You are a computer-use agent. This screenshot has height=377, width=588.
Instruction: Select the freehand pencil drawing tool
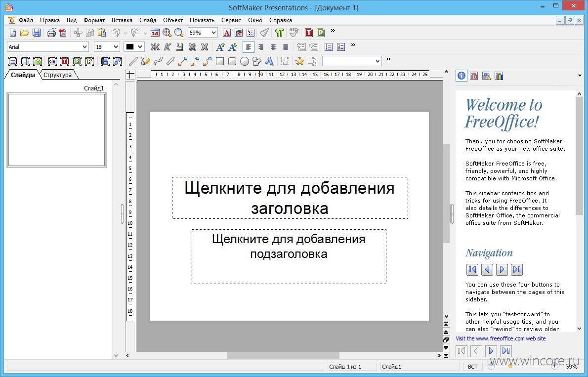pos(145,61)
